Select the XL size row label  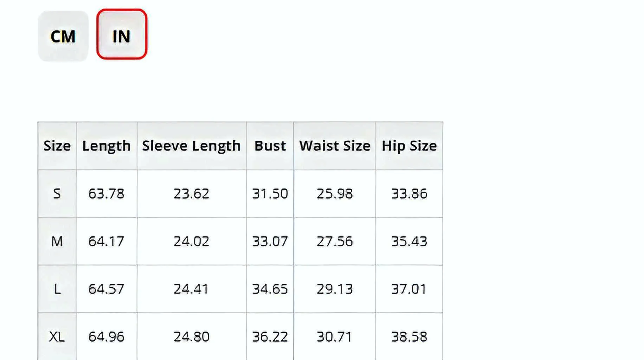(x=57, y=337)
